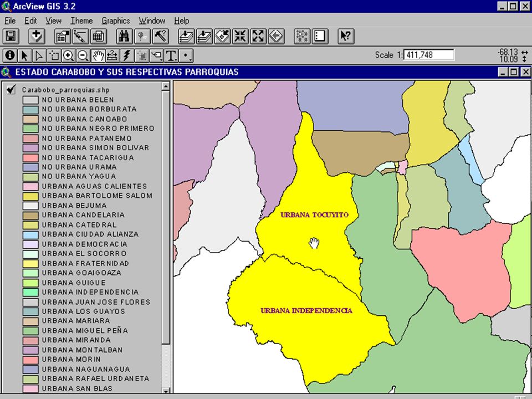Click legend text NO URBANA NEGRO PRIMERO
The image size is (532, 399).
coord(98,129)
